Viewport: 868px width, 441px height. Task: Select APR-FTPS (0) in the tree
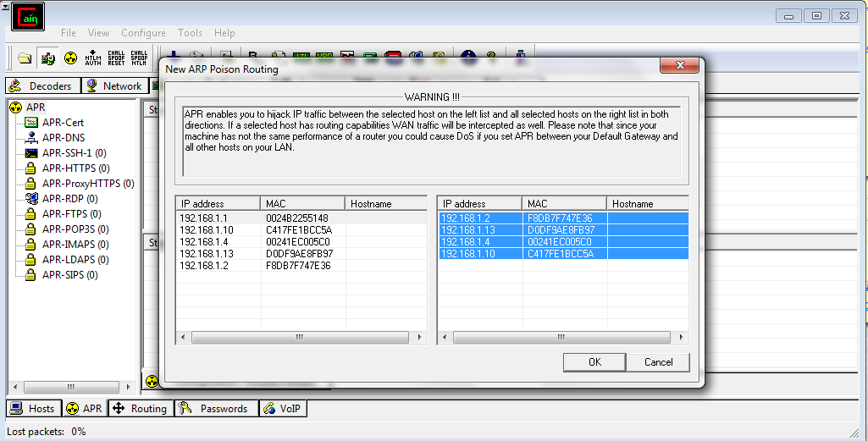coord(71,213)
